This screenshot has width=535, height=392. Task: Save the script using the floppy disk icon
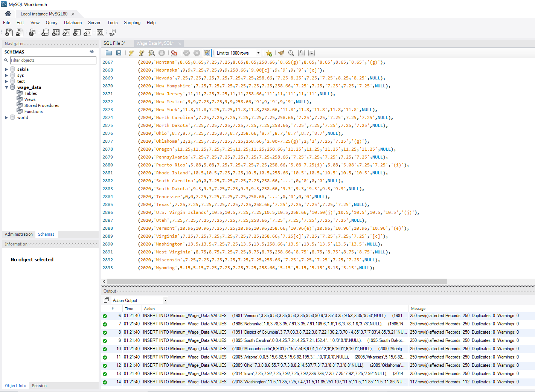point(119,53)
